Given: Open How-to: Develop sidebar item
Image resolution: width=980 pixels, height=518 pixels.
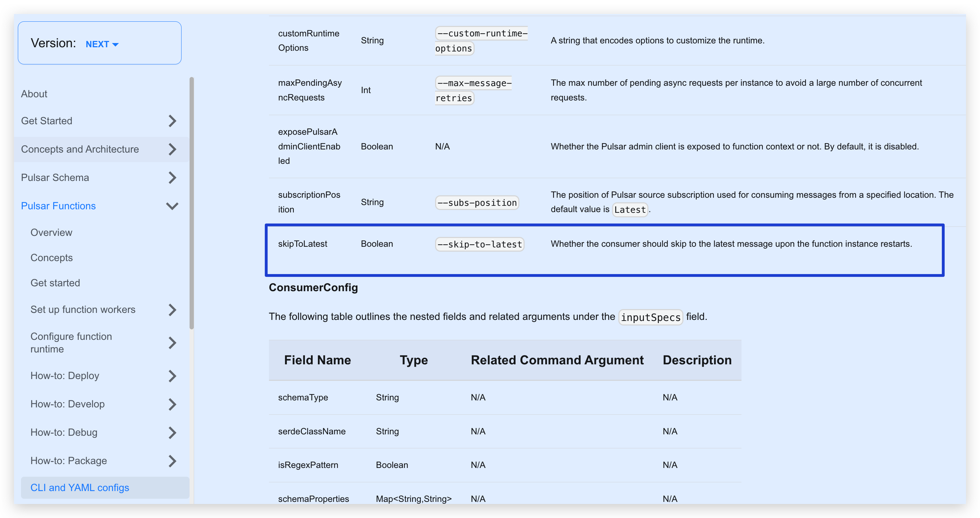Looking at the screenshot, I should pos(68,404).
